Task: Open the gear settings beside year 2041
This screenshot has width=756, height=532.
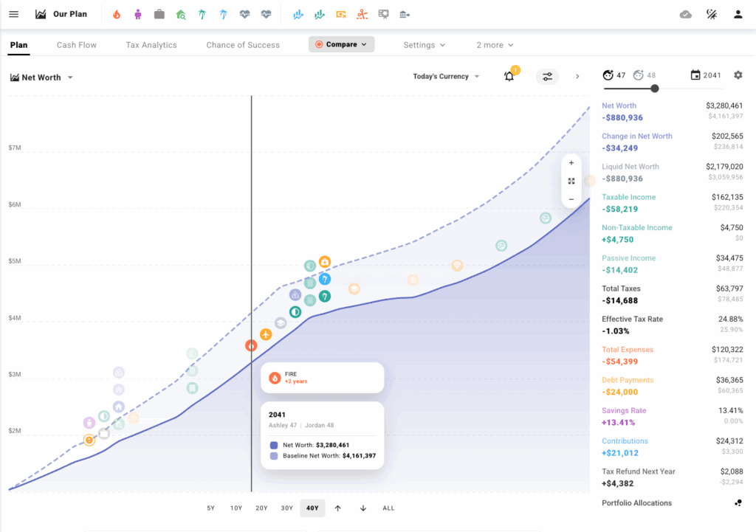Action: [738, 75]
